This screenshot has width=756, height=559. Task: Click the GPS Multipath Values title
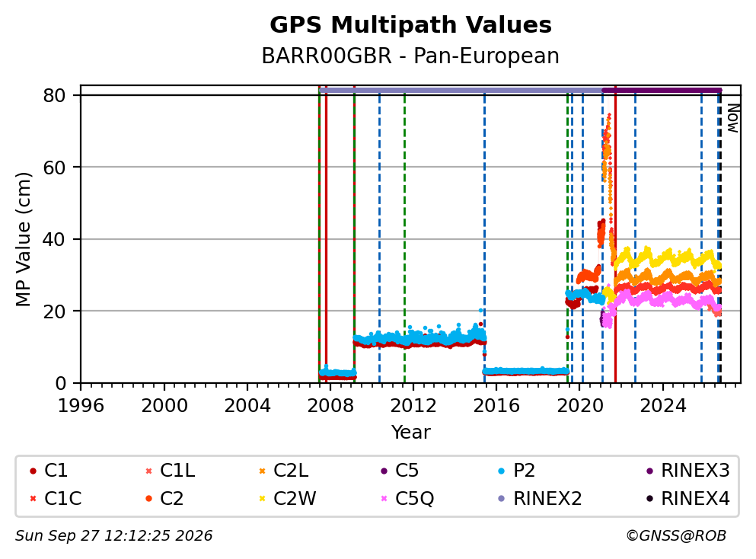coord(410,24)
